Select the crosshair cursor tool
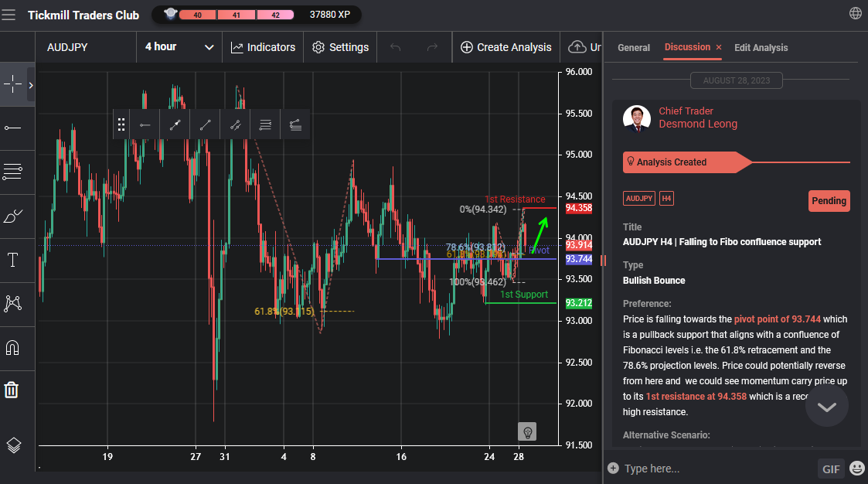868x484 pixels. [x=12, y=85]
